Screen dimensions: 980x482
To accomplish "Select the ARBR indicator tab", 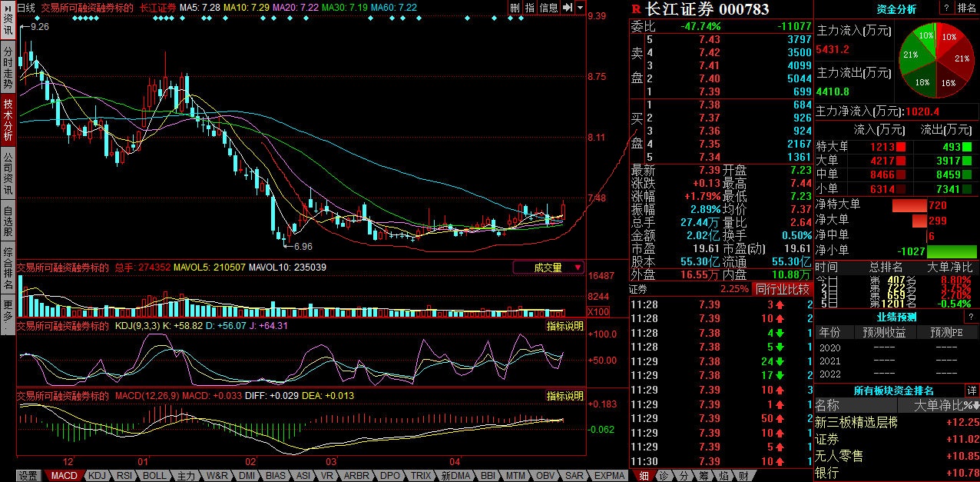I will [356, 476].
